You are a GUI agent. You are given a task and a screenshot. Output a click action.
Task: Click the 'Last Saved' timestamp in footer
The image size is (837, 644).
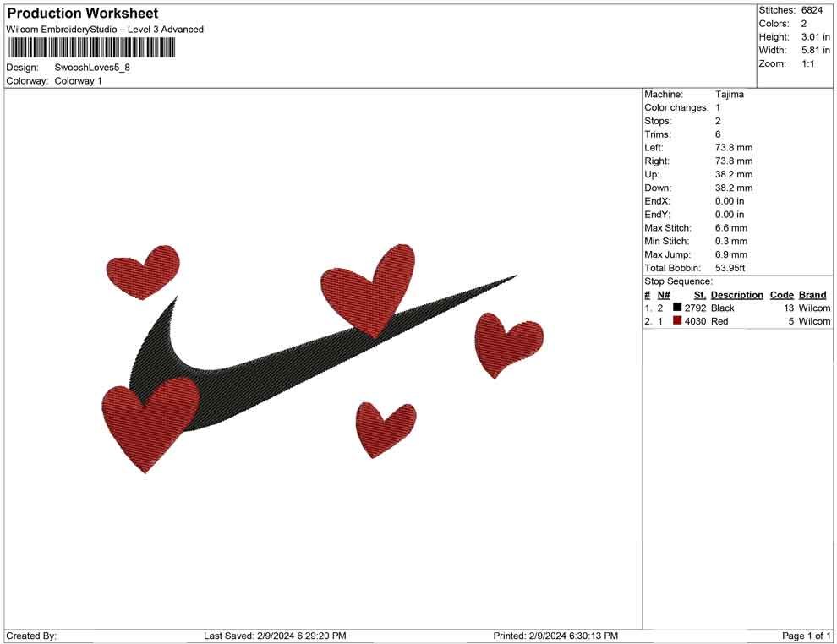(275, 636)
